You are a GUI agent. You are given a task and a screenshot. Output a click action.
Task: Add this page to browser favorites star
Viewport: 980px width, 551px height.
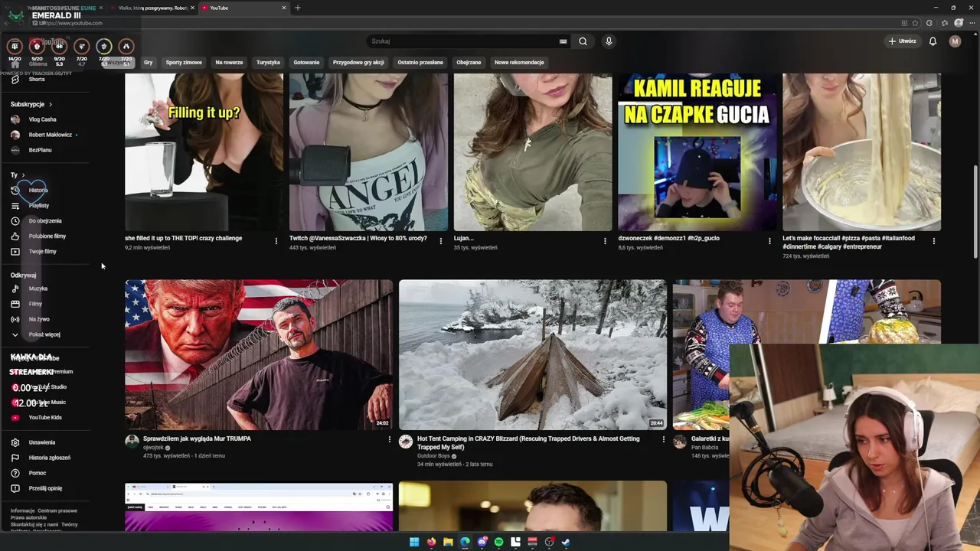[916, 23]
